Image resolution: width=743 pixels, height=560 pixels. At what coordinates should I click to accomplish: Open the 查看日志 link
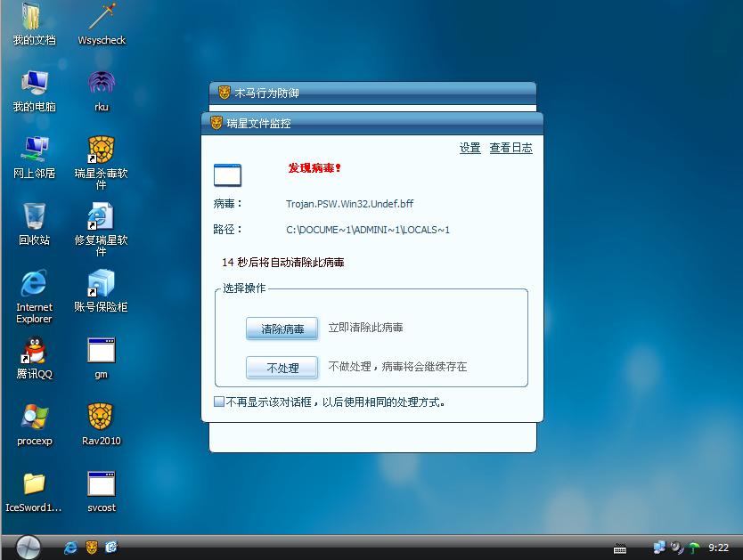[x=510, y=148]
